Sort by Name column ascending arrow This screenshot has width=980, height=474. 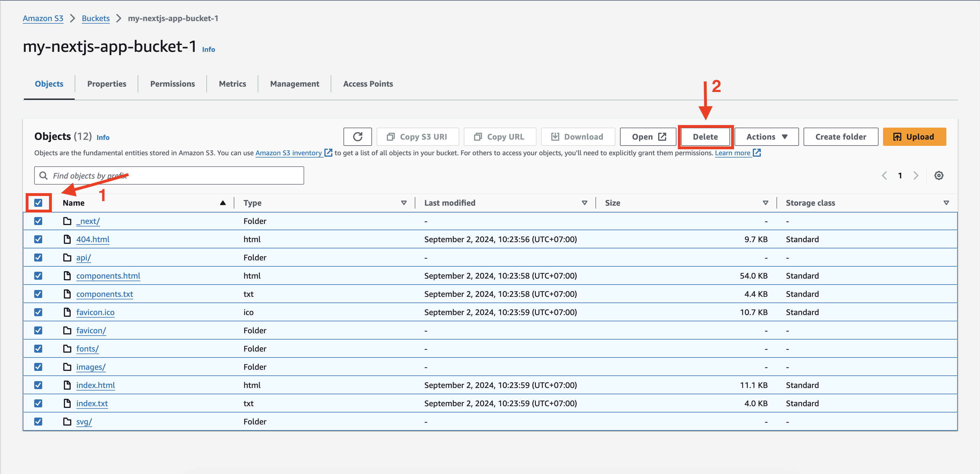223,203
